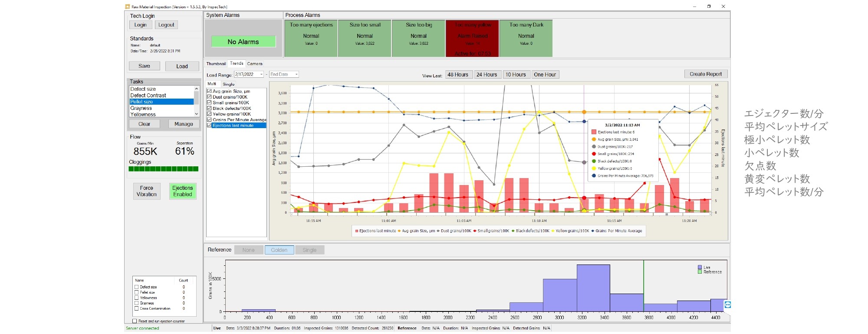Select Grayness in the Tasks list
Viewport: 868px width, 334px height.
click(x=141, y=108)
